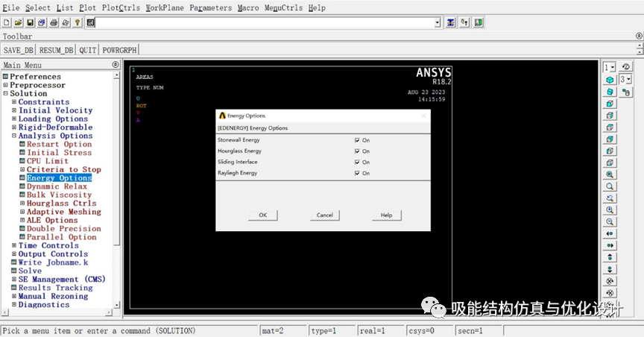Click the command prompt keyboard icon
This screenshot has width=644, height=337.
(x=90, y=22)
